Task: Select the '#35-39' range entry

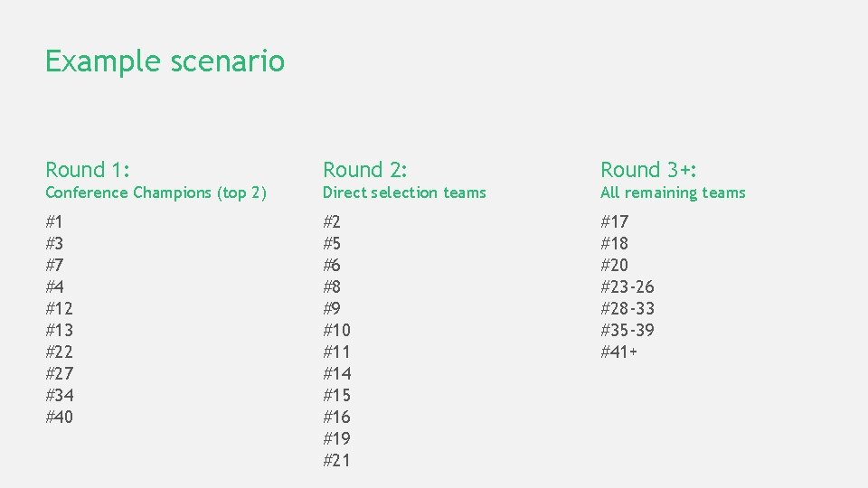Action: [627, 330]
